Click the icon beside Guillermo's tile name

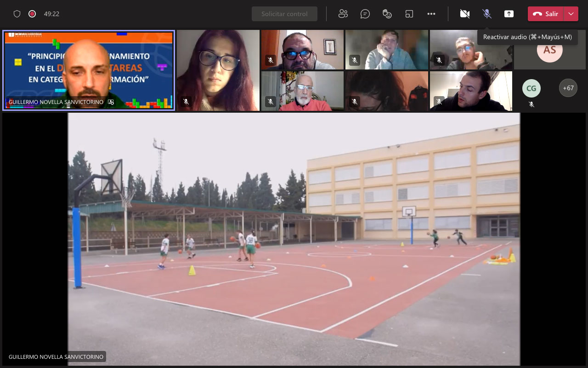tap(111, 102)
